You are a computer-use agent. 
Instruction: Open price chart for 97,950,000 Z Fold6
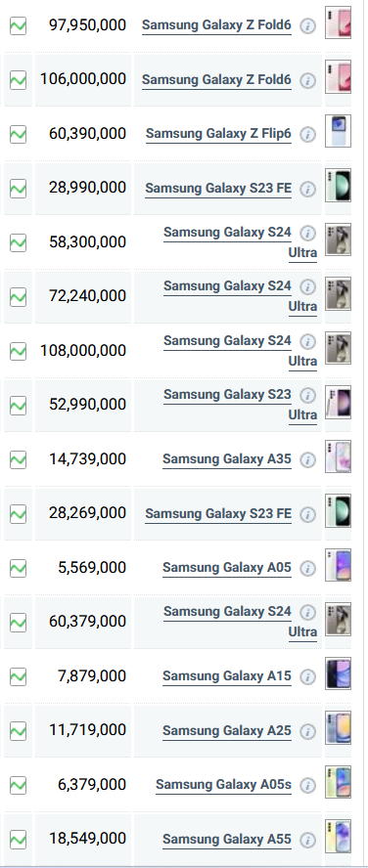(x=19, y=26)
